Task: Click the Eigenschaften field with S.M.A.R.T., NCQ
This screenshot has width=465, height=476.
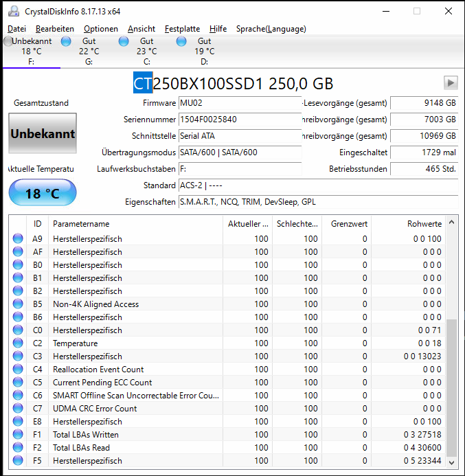Action: click(x=319, y=202)
